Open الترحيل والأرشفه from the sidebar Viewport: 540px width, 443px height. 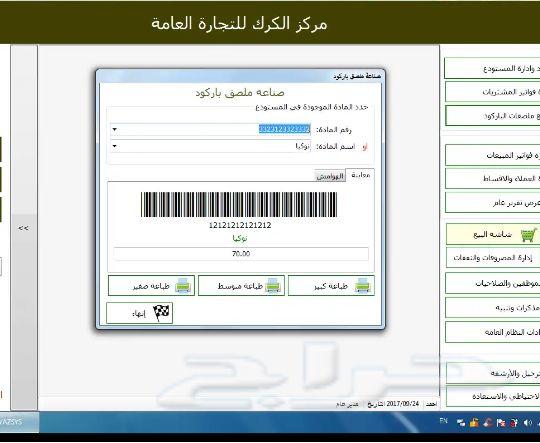click(492, 373)
